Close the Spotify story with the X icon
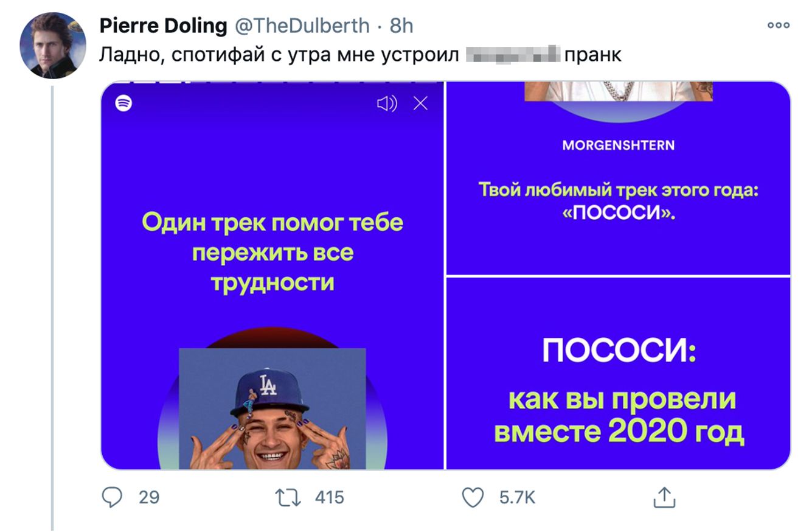This screenshot has width=812, height=532. coord(420,103)
